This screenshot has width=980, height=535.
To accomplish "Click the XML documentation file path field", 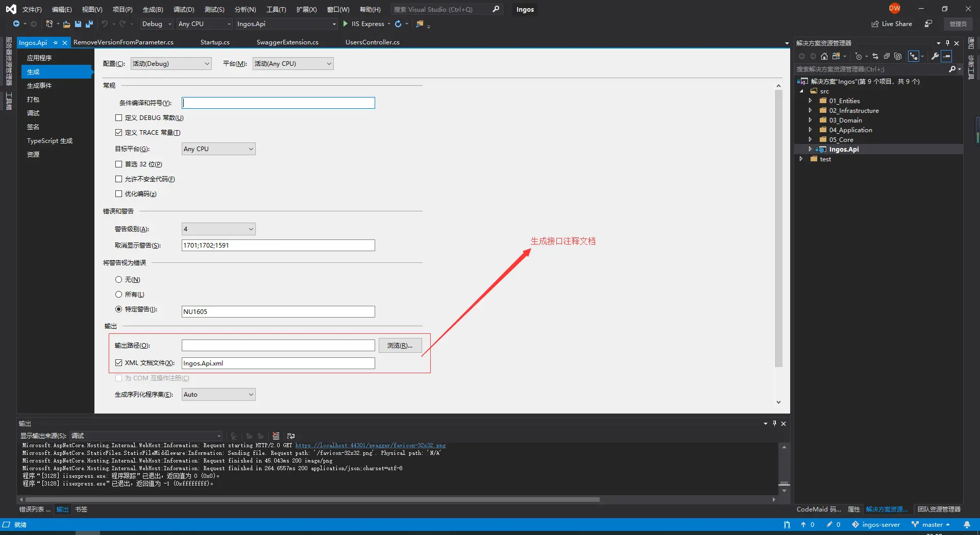I will click(x=278, y=363).
